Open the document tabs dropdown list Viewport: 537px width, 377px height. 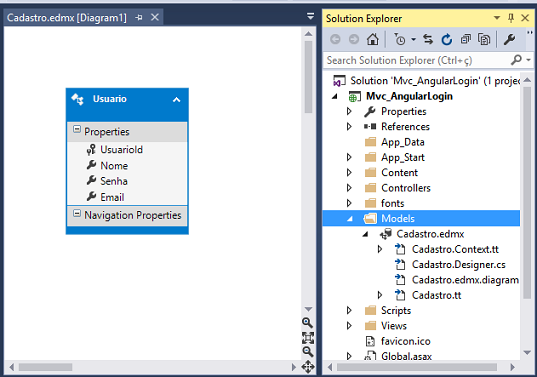[310, 16]
